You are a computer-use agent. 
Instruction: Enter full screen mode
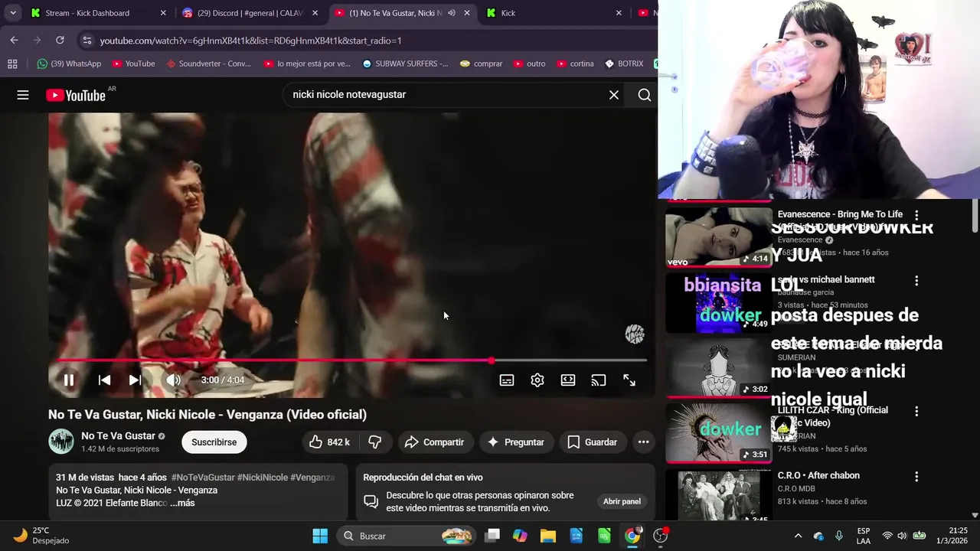629,380
